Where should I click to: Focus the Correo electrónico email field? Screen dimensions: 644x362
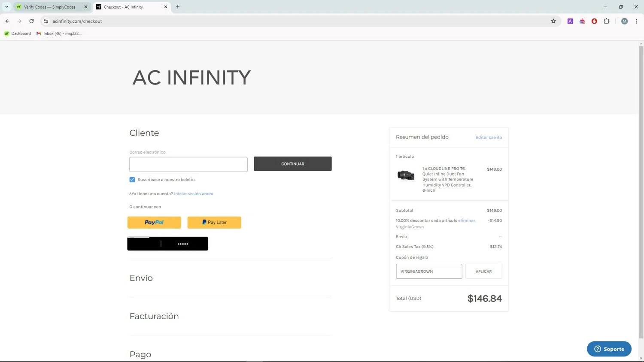[x=188, y=164]
